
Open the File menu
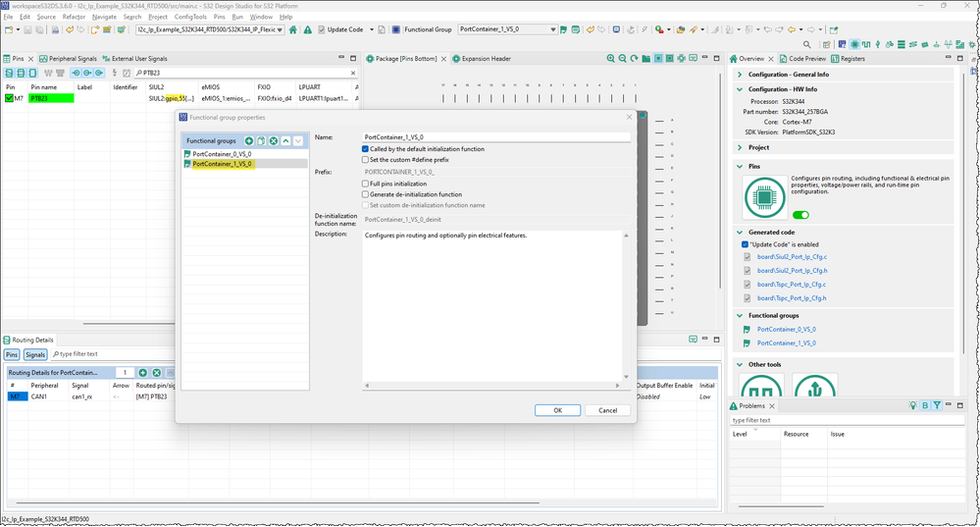tap(8, 17)
